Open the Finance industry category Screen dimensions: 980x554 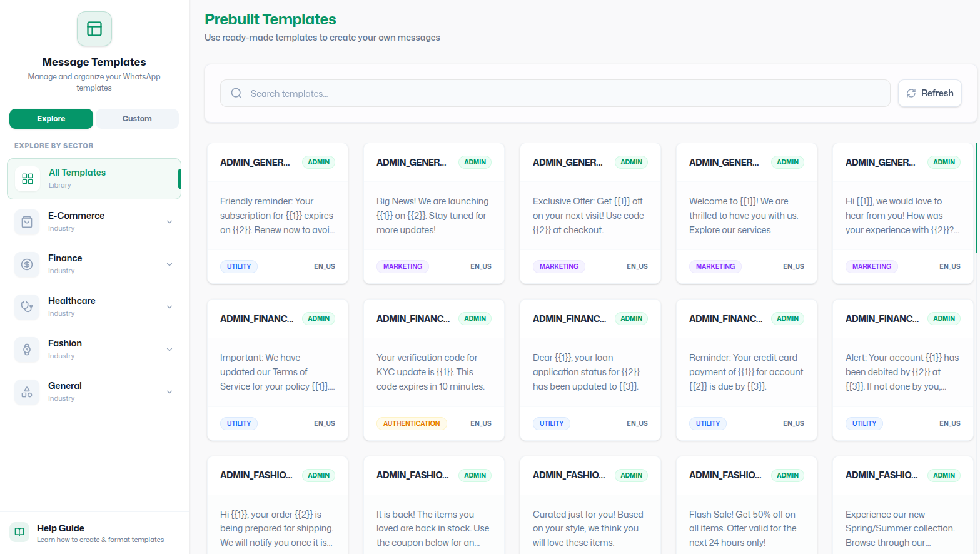(x=94, y=264)
